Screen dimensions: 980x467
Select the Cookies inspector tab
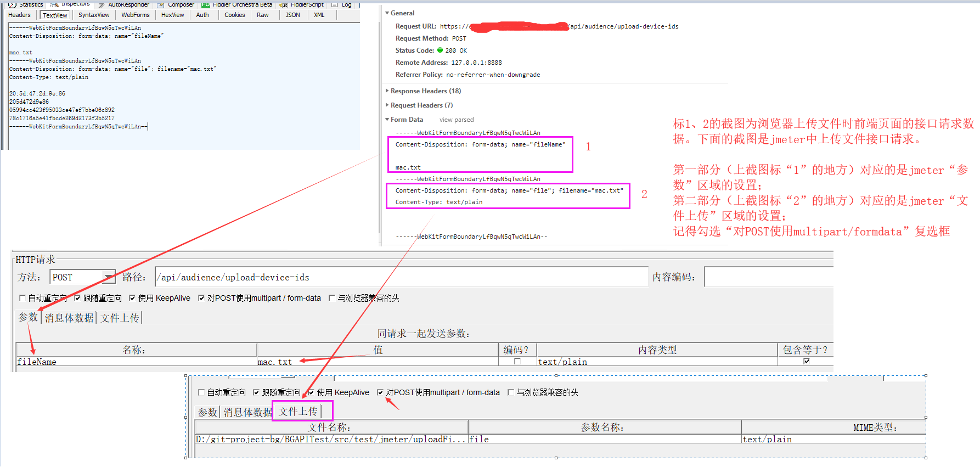(235, 15)
